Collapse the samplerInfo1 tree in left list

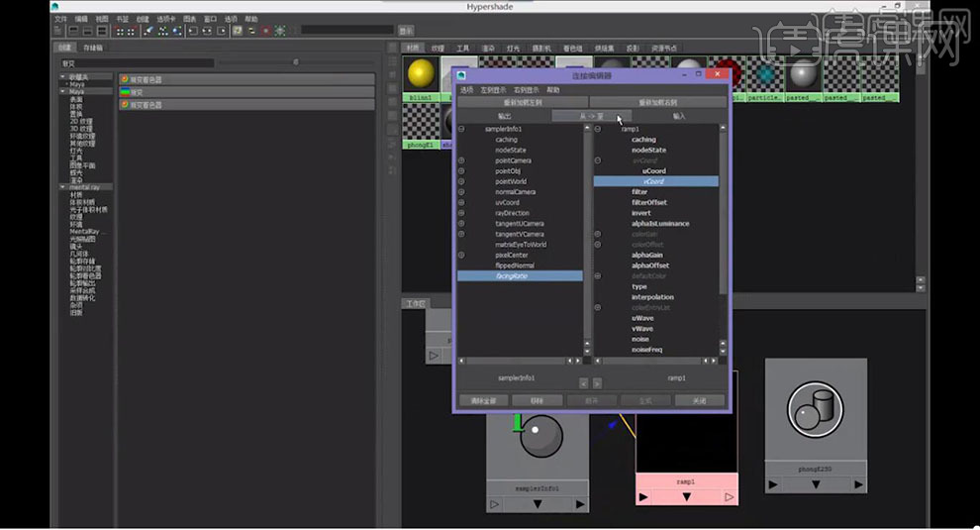pyautogui.click(x=461, y=129)
